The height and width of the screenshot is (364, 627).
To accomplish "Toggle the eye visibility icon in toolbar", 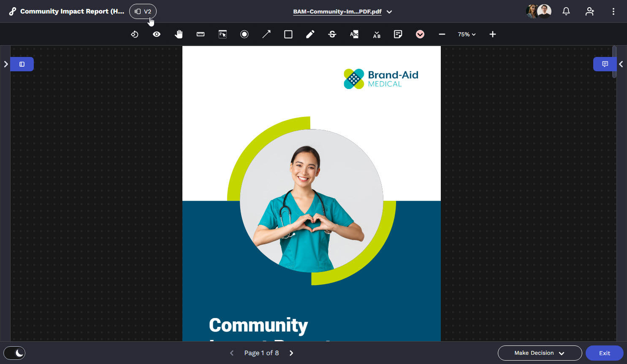I will click(157, 34).
